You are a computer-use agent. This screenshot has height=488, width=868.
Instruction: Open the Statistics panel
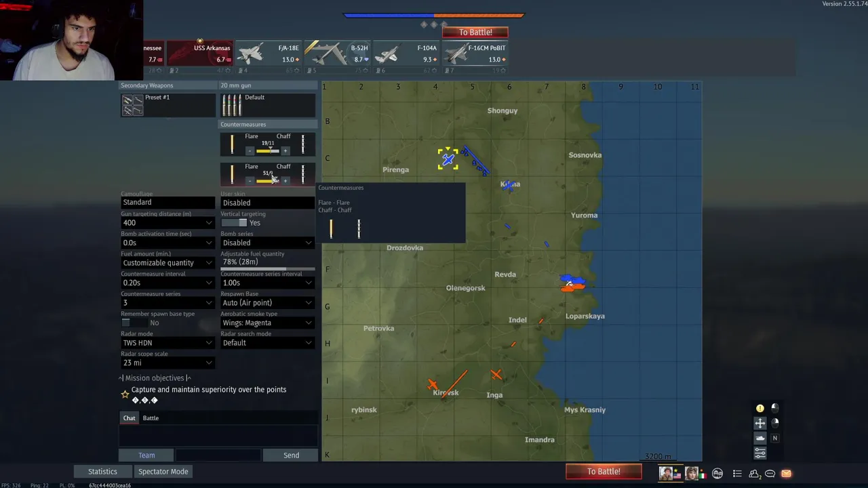pos(102,472)
